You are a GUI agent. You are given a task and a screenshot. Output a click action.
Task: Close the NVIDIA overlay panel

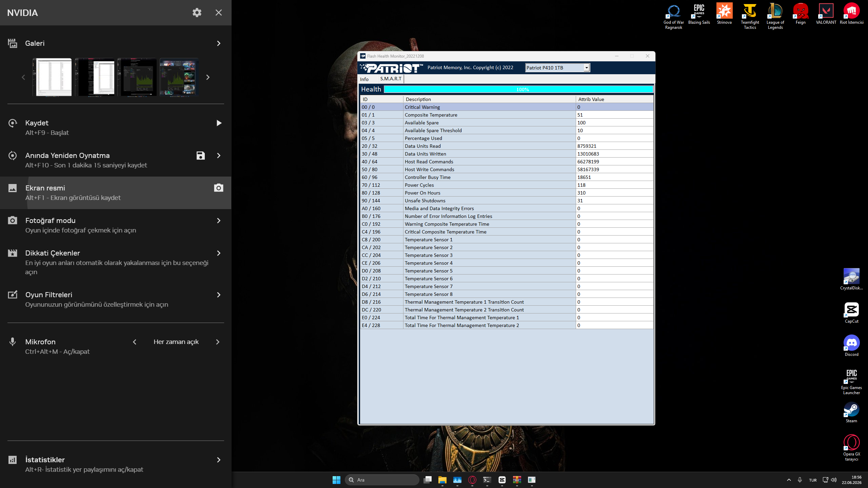click(219, 13)
